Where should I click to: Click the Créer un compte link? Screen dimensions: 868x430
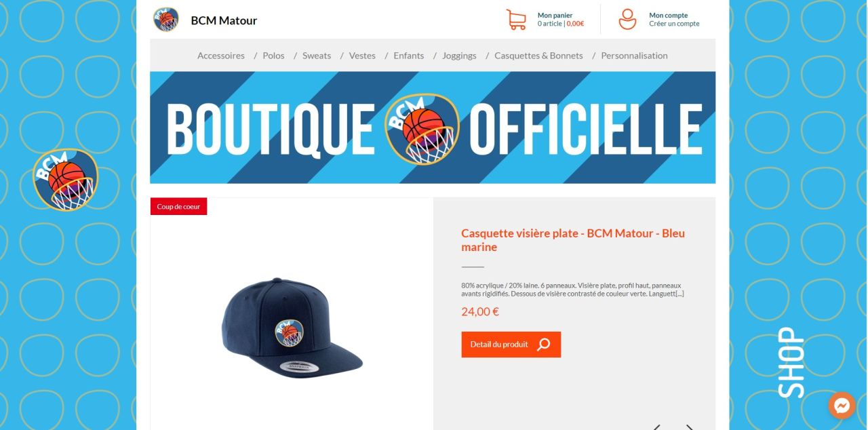click(x=674, y=24)
